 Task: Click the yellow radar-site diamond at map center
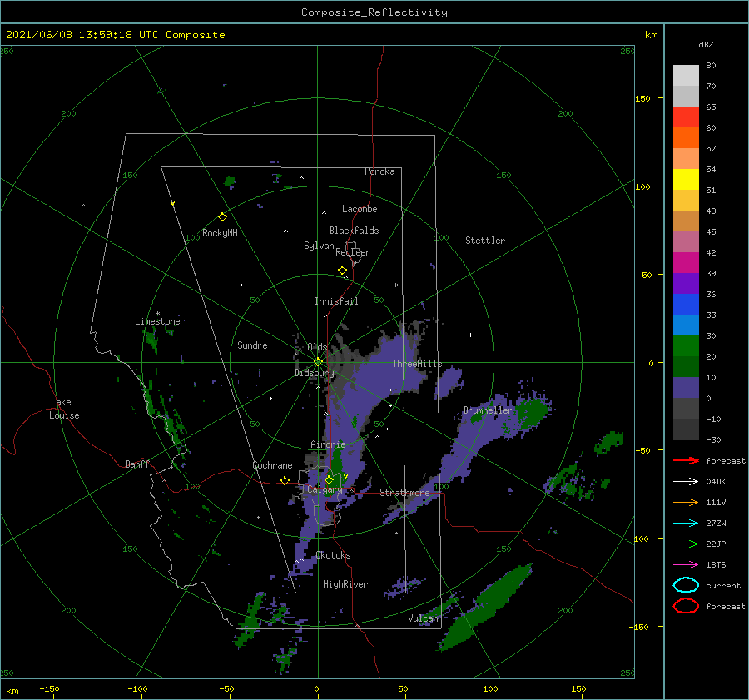click(x=318, y=362)
